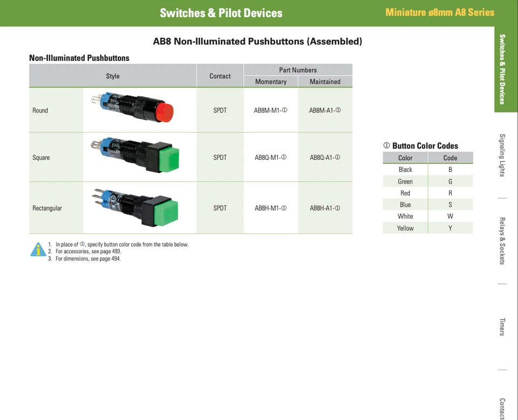Click the warning triangle icon near footnotes

click(37, 249)
